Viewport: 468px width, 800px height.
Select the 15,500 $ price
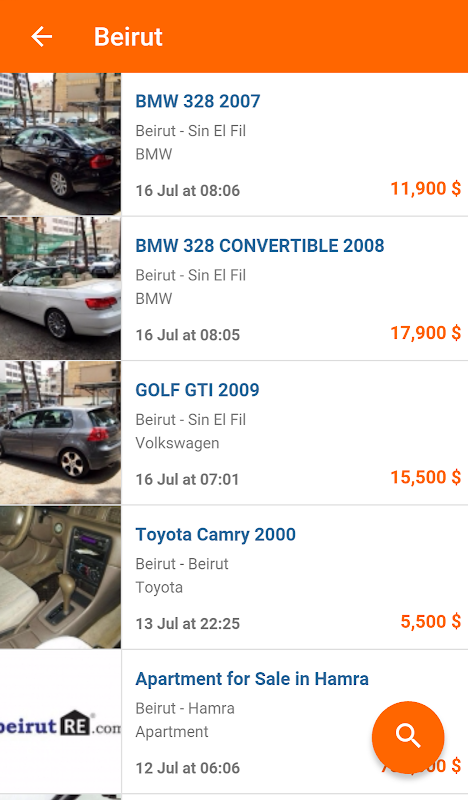point(426,477)
